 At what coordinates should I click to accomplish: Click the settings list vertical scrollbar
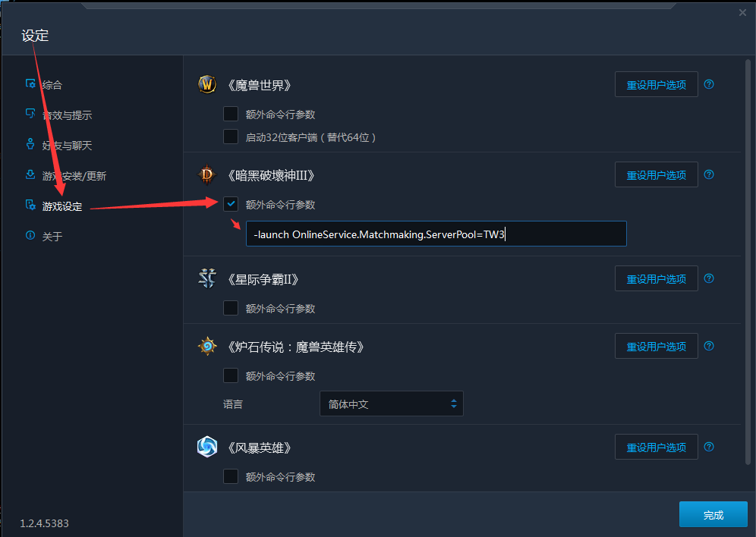[x=748, y=262]
